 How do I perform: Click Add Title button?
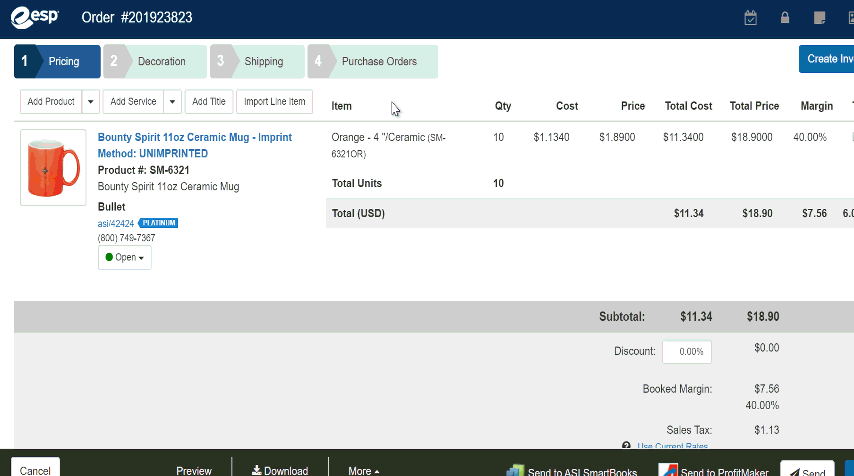pos(209,101)
